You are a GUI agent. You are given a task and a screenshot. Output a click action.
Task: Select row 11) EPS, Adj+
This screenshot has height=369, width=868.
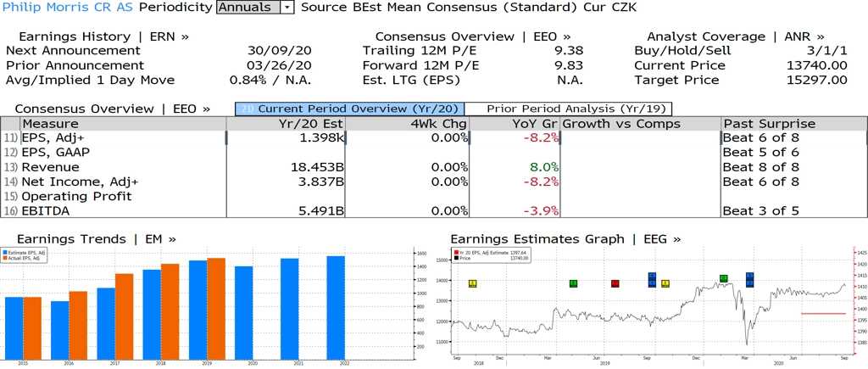(434, 138)
